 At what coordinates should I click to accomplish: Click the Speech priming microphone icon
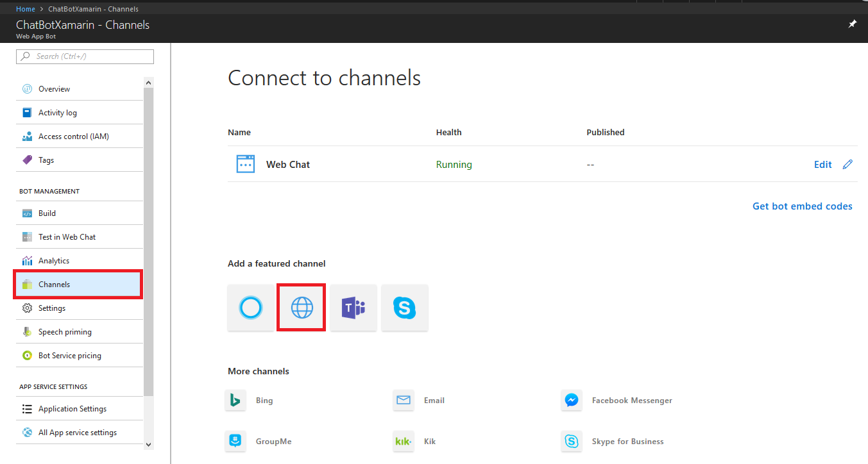coord(27,332)
